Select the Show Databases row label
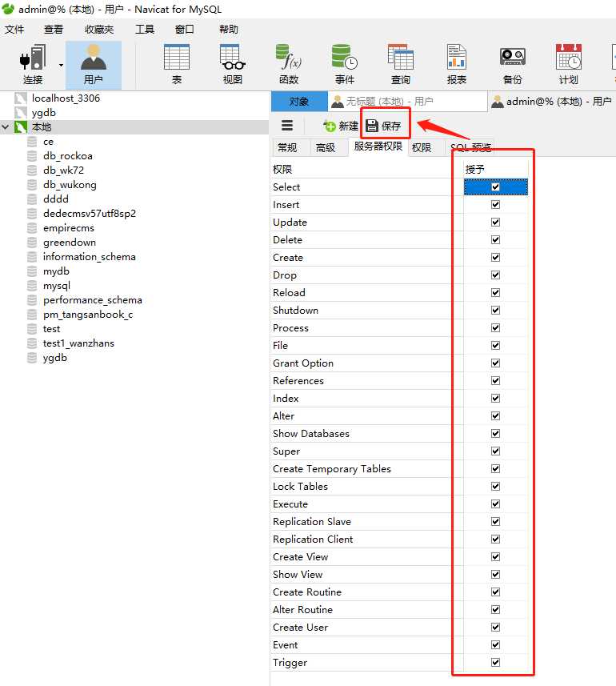Image resolution: width=616 pixels, height=686 pixels. point(311,434)
